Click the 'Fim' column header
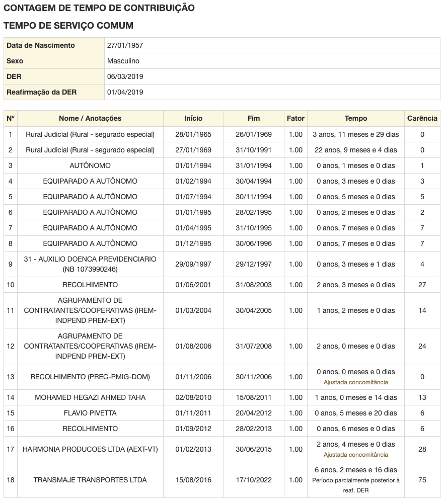This screenshot has width=444, height=504. coord(254,119)
